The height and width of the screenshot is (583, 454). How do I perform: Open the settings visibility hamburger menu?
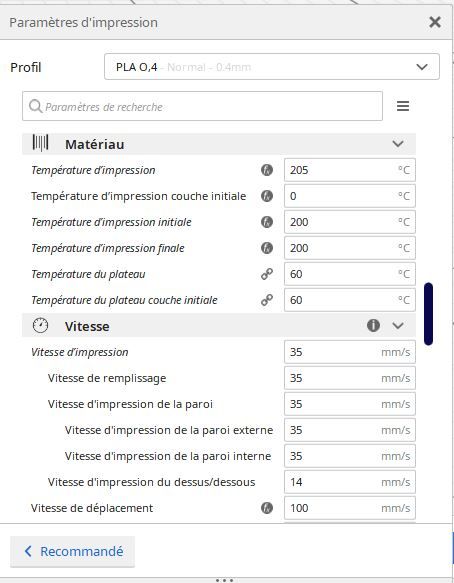(x=403, y=106)
